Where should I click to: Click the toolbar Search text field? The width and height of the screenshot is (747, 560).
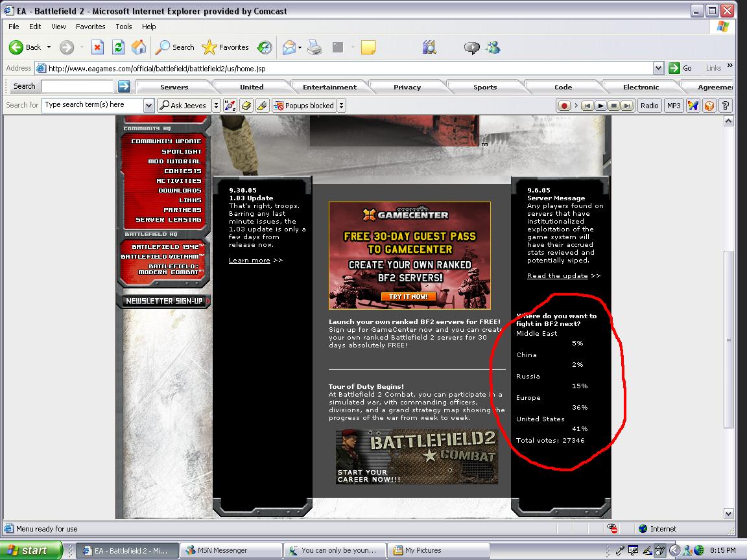[77, 86]
